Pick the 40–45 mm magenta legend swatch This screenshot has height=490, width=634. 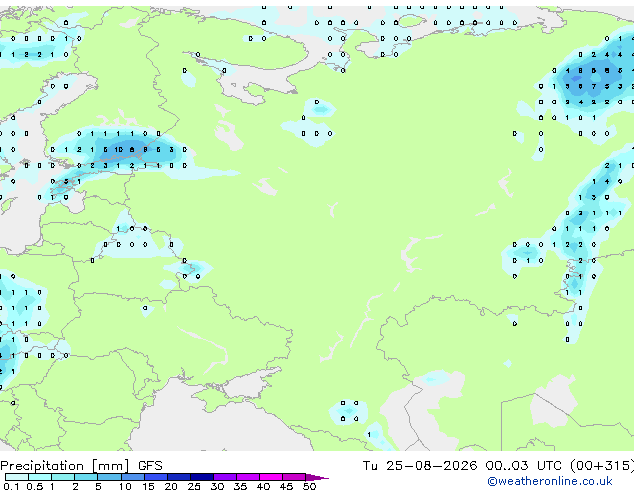(271, 477)
